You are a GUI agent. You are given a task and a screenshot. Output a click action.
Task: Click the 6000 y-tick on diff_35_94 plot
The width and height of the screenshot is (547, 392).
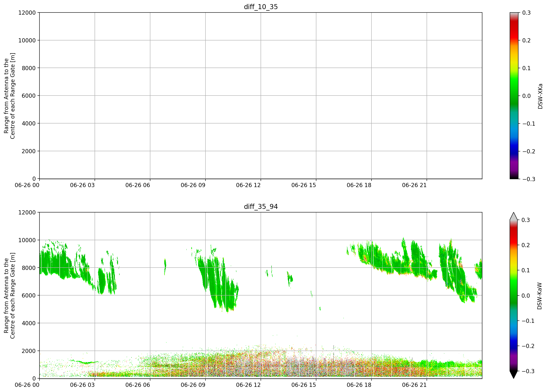click(x=29, y=295)
